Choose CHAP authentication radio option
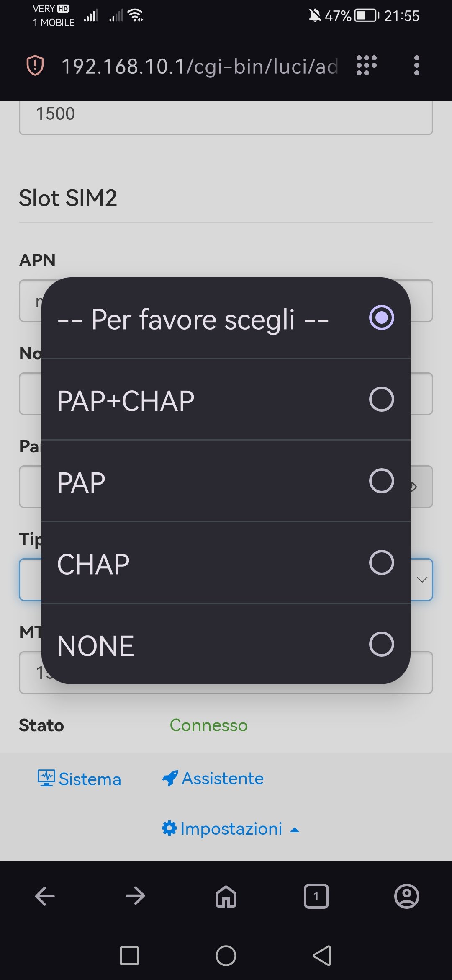The height and width of the screenshot is (980, 452). point(381,562)
